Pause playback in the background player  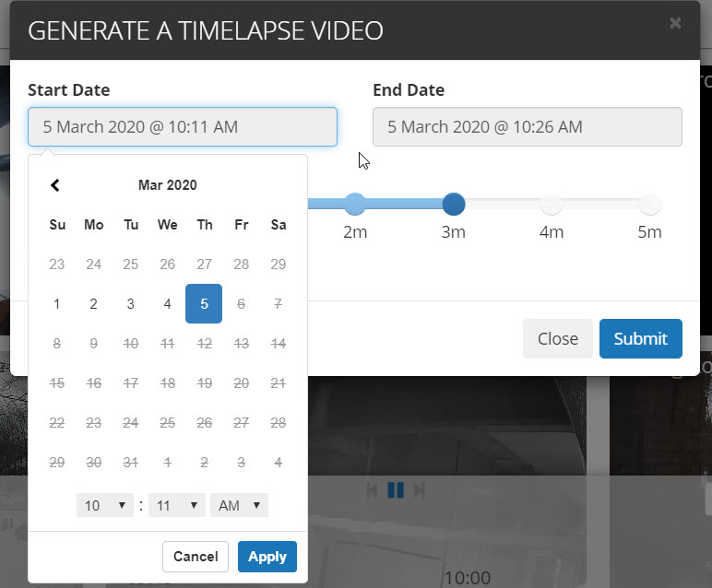(x=396, y=490)
